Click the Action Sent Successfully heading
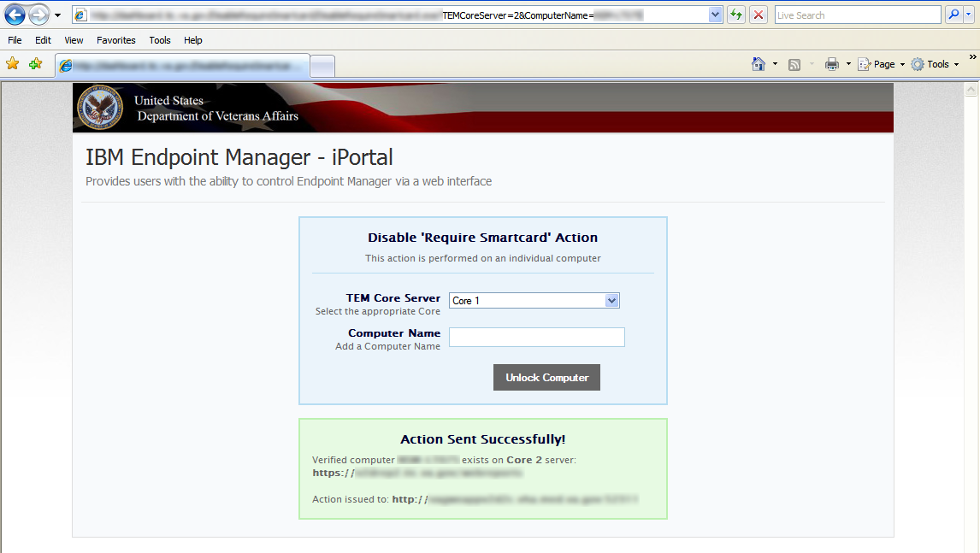Viewport: 980px width, 553px height. (483, 439)
